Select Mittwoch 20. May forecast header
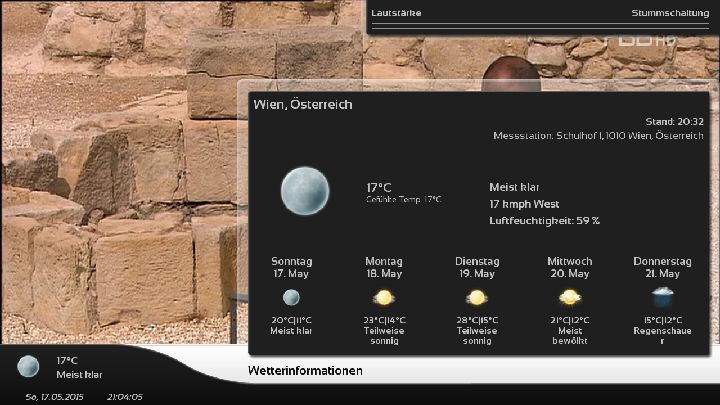This screenshot has width=720, height=405. pyautogui.click(x=570, y=267)
